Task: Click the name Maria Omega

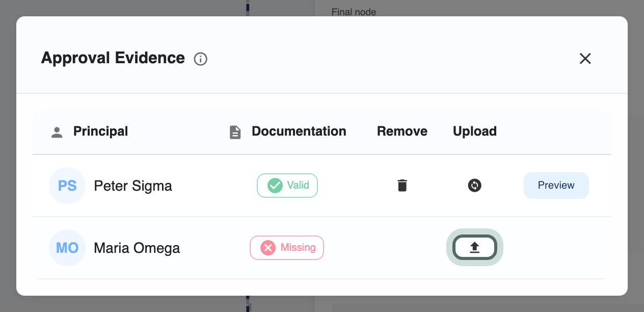Action: (x=137, y=248)
